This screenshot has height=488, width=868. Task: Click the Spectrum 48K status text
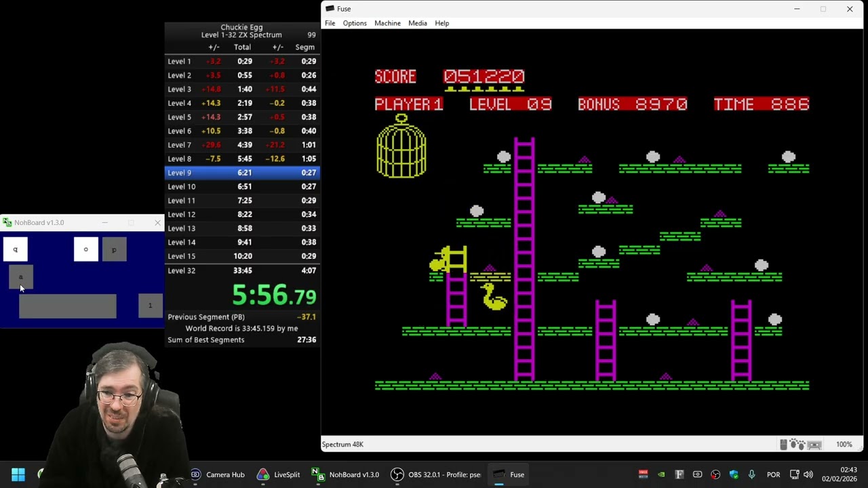[x=342, y=445]
